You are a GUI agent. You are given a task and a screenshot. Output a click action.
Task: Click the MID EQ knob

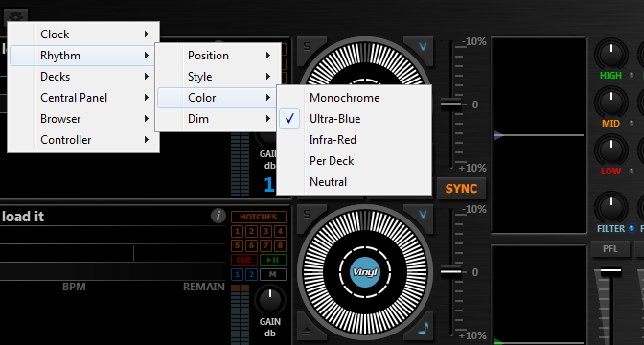pos(611,102)
